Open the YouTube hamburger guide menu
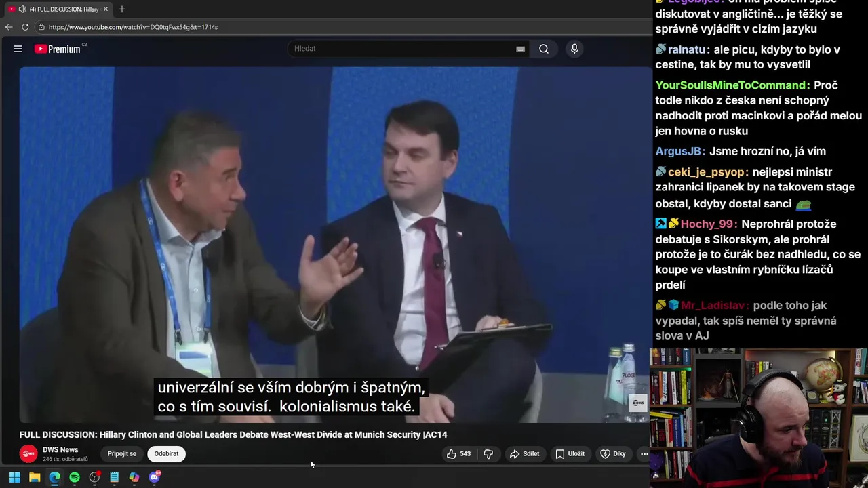Image resolution: width=868 pixels, height=488 pixels. 18,49
